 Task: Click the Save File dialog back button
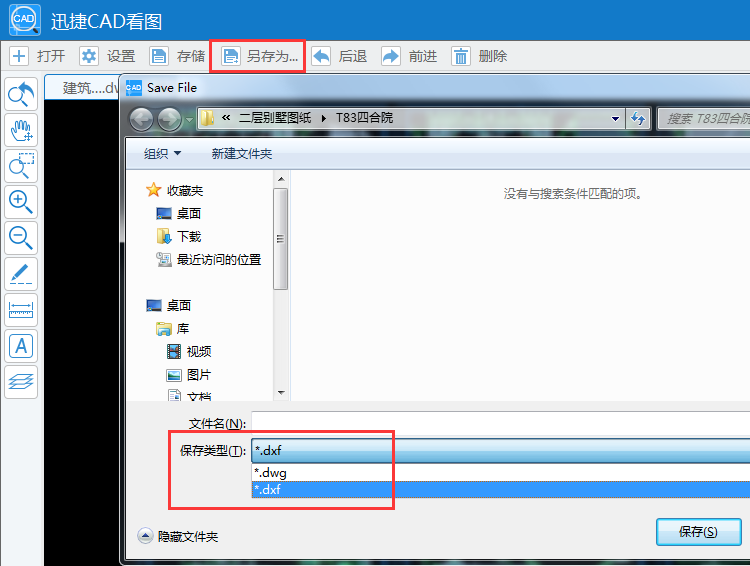141,119
